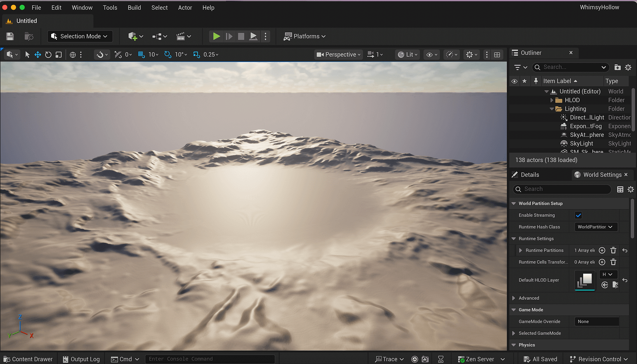Image resolution: width=637 pixels, height=364 pixels.
Task: Toggle grid snapping in viewport toolbar
Action: coord(141,55)
